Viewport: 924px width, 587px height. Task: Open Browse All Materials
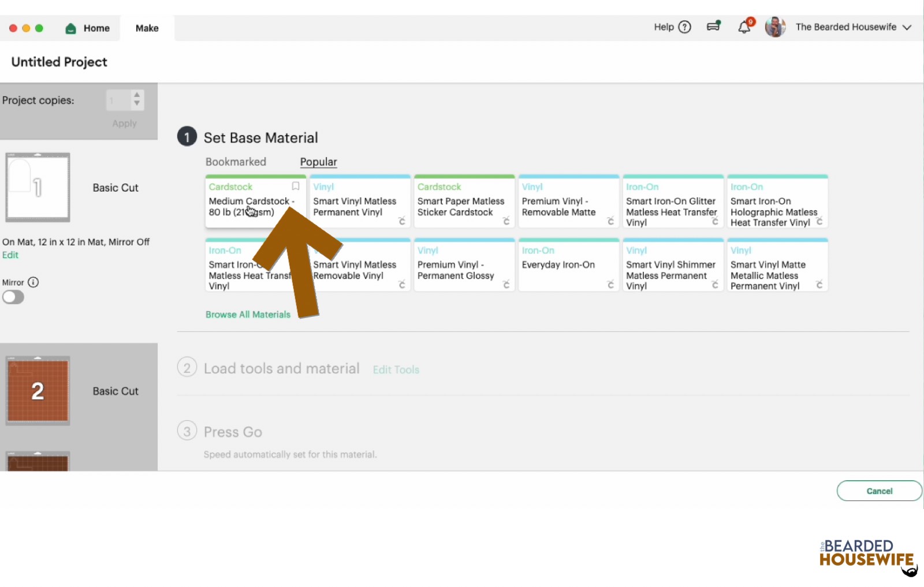247,314
